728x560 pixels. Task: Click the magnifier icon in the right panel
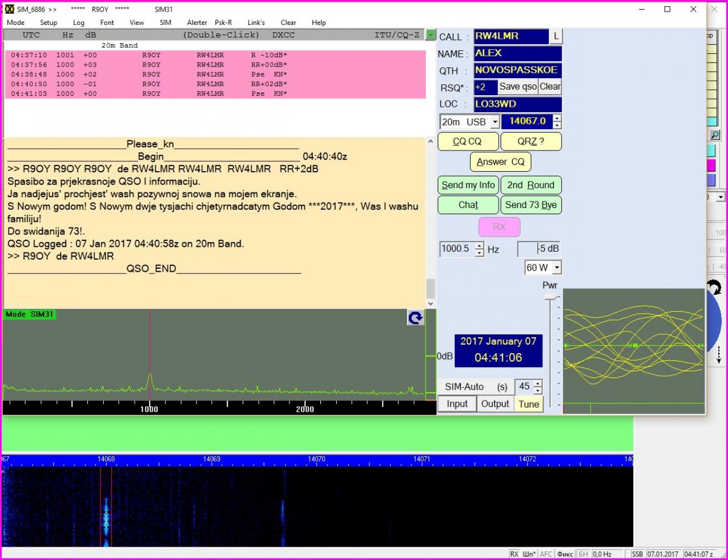tap(715, 135)
